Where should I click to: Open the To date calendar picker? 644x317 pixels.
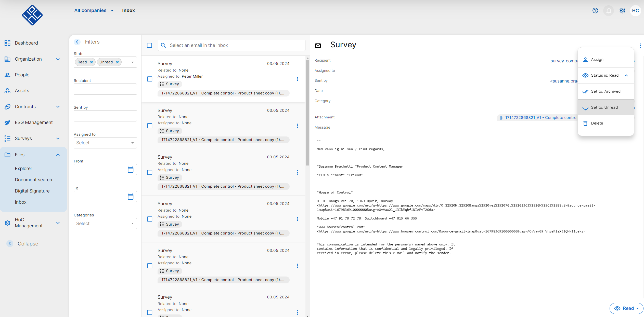[131, 197]
